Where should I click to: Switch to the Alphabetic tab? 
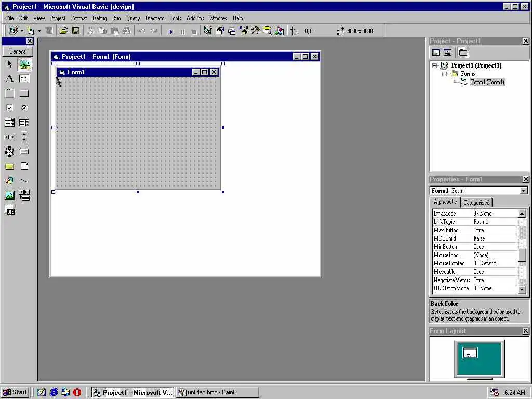(445, 202)
